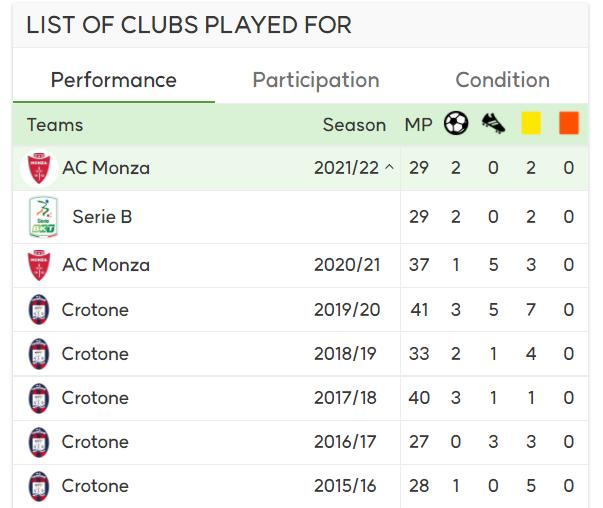Switch to the Condition tab
This screenshot has height=508, width=603.
(502, 80)
